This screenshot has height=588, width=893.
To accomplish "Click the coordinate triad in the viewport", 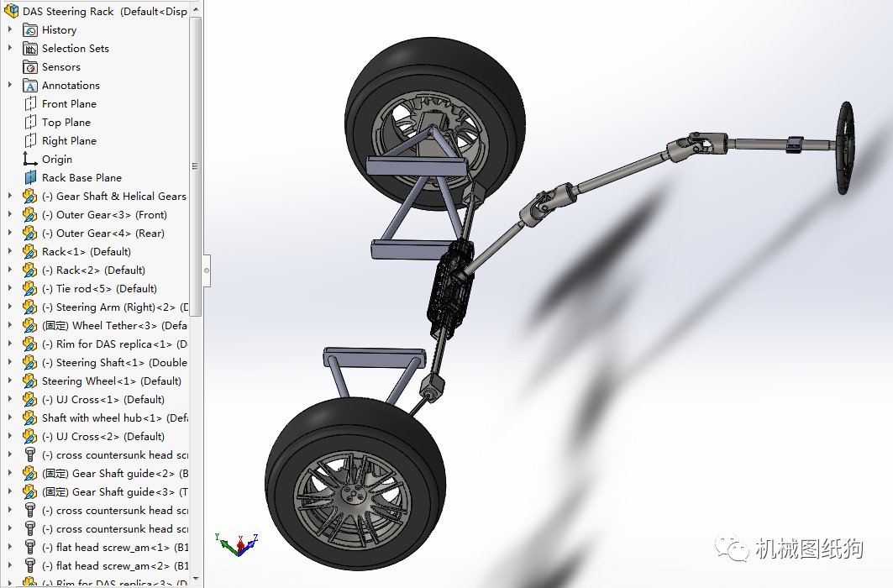I will [238, 545].
